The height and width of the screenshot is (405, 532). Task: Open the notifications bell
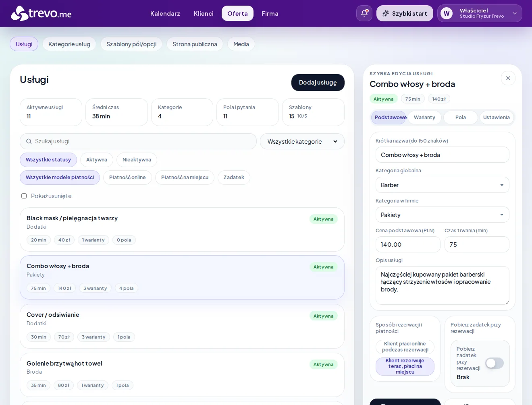point(364,13)
